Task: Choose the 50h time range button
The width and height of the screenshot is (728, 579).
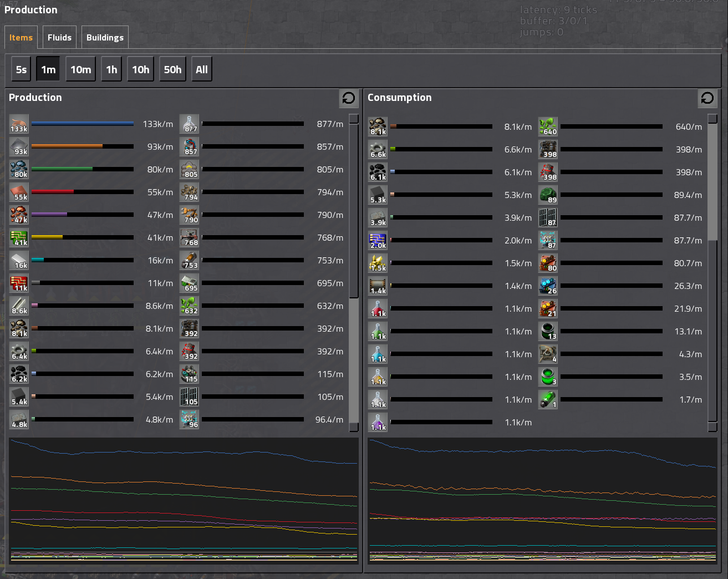Action: coord(172,70)
